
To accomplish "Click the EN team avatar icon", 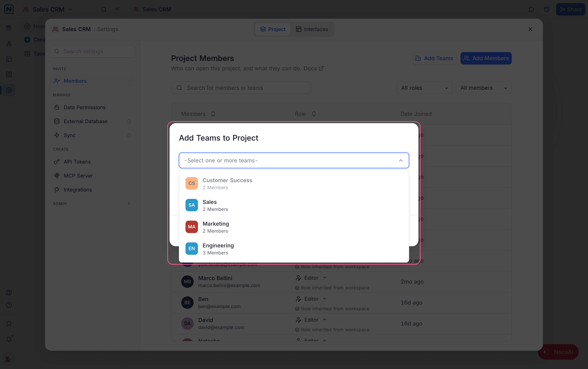I will point(192,249).
